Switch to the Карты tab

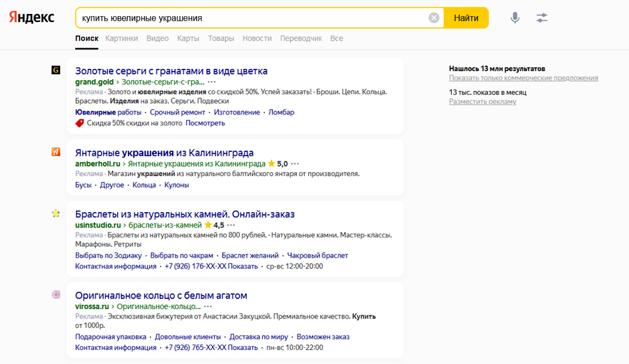(188, 39)
